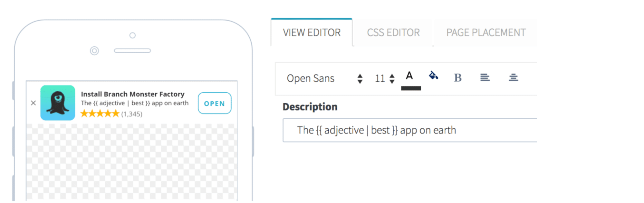
Task: Center-align the text
Action: 513,78
